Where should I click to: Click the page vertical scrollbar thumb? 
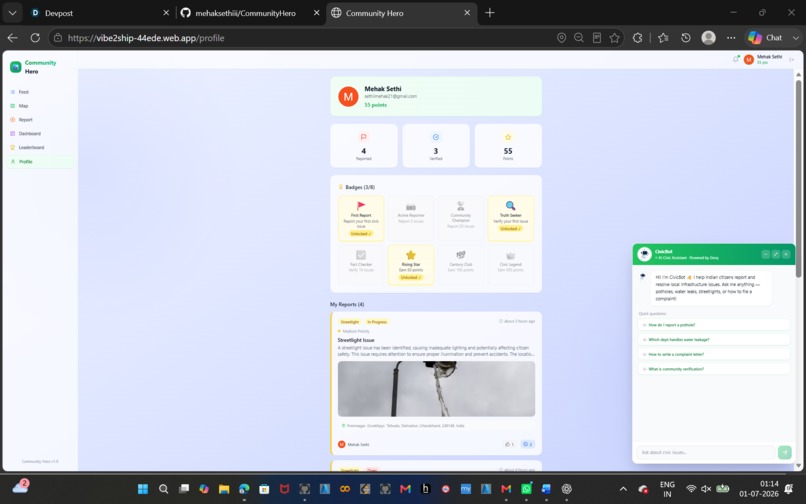coord(798,178)
